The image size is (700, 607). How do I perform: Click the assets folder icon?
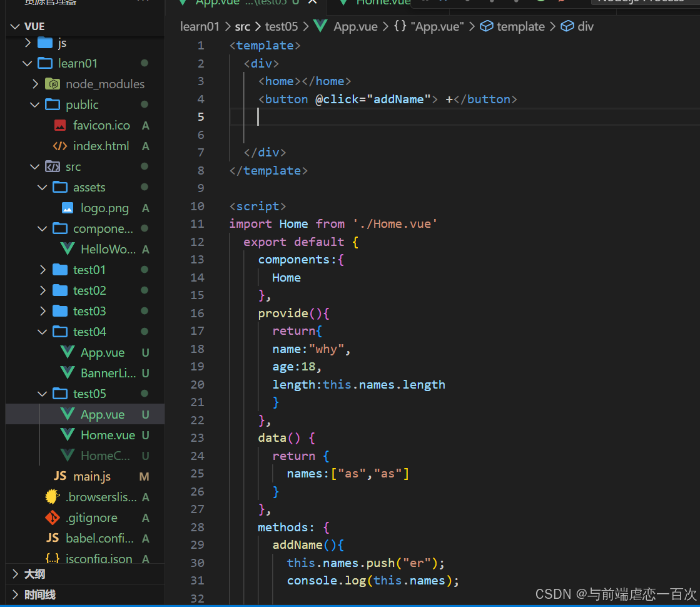point(60,188)
